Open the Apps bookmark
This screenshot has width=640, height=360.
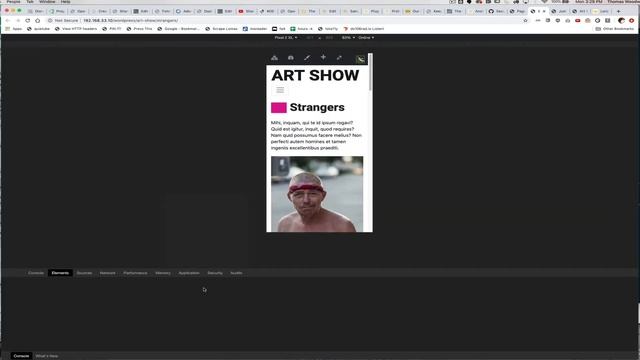tap(14, 29)
